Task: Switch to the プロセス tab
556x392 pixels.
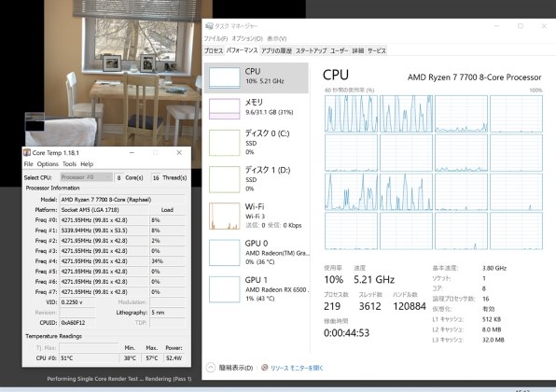Action: point(214,50)
